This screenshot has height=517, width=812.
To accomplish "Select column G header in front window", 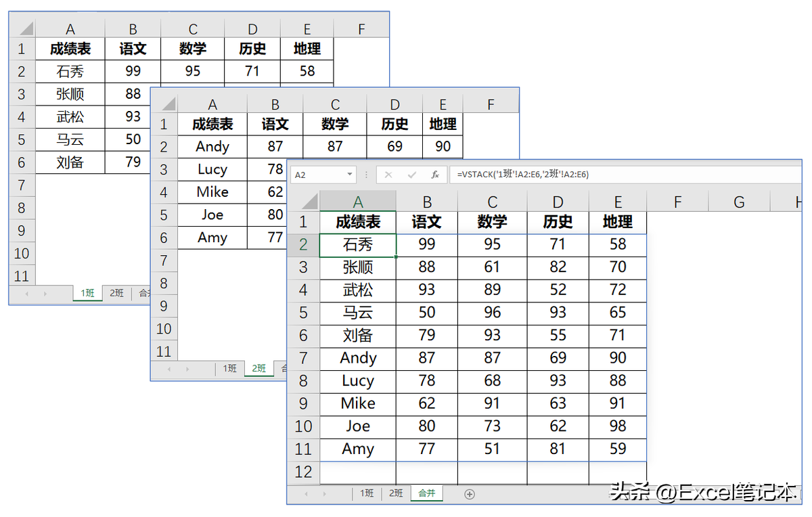I will tap(739, 202).
